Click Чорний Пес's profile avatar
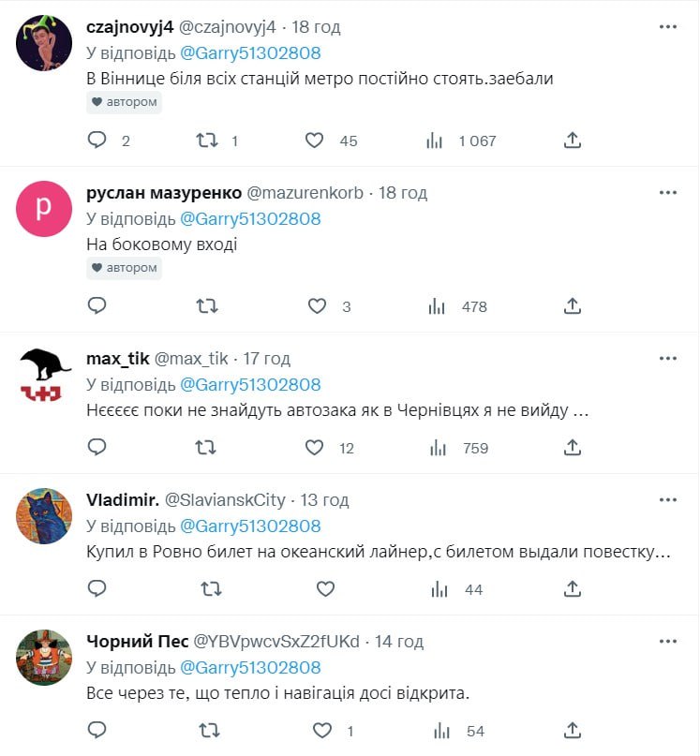Viewport: 700px width, 756px height. point(44,658)
